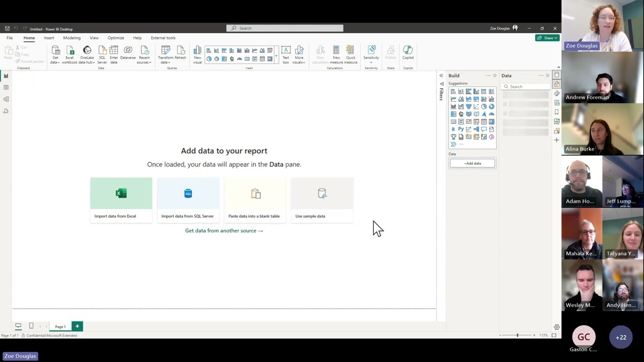The image size is (644, 362).
Task: Follow Get data from another source link
Action: pos(224,231)
